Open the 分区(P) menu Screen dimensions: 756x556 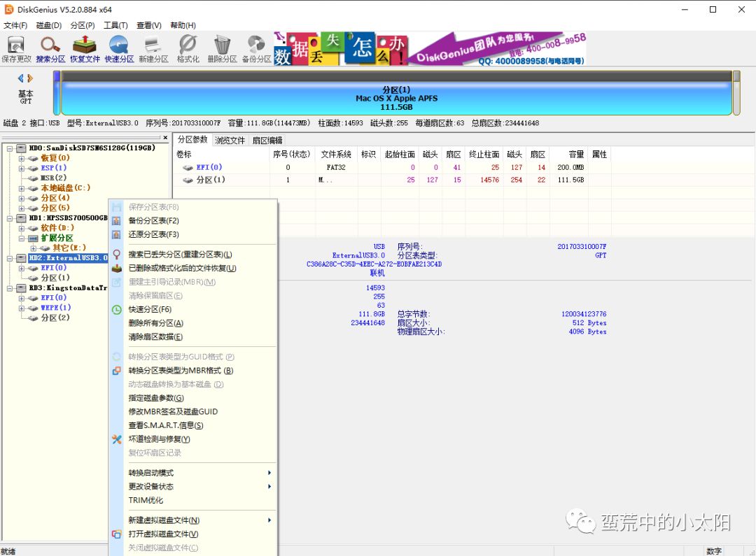click(x=83, y=25)
